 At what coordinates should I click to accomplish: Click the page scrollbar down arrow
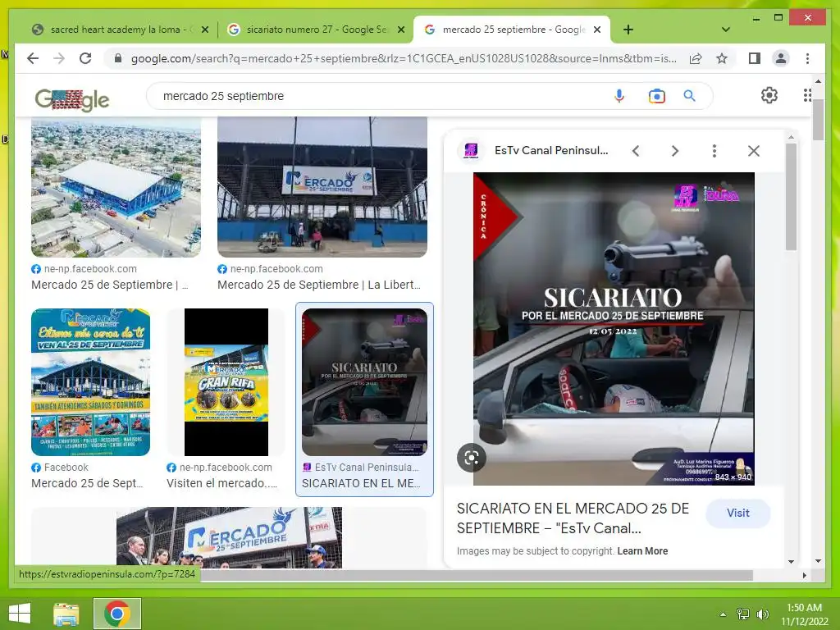point(818,561)
